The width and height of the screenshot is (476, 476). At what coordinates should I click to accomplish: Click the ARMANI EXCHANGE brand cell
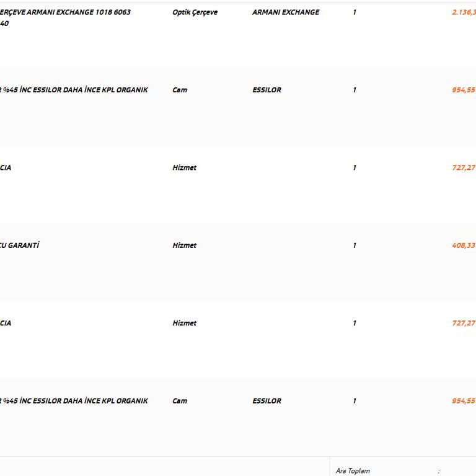tap(286, 12)
